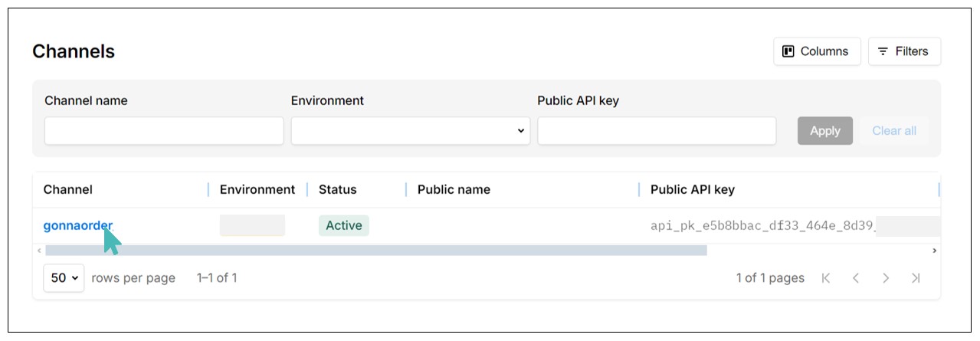Click the 1–1 of 1 row count text
The image size is (980, 341).
(x=217, y=278)
